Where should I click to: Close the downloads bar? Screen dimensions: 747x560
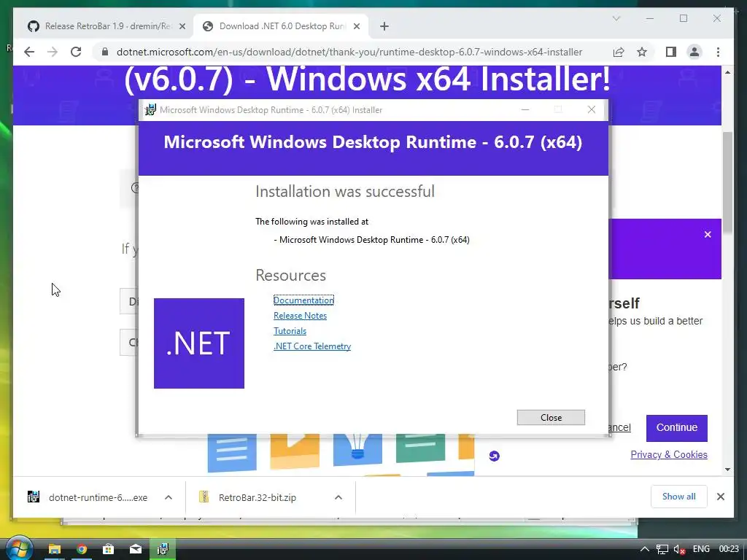720,497
